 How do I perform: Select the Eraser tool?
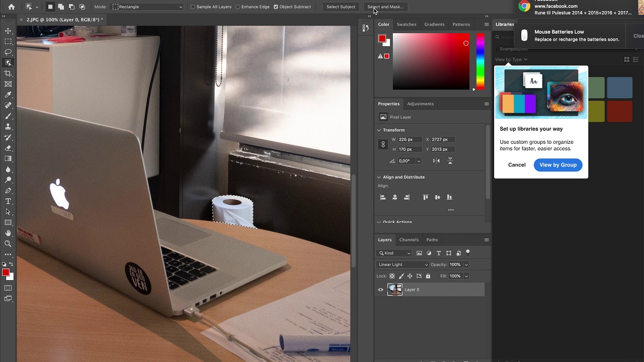8,148
